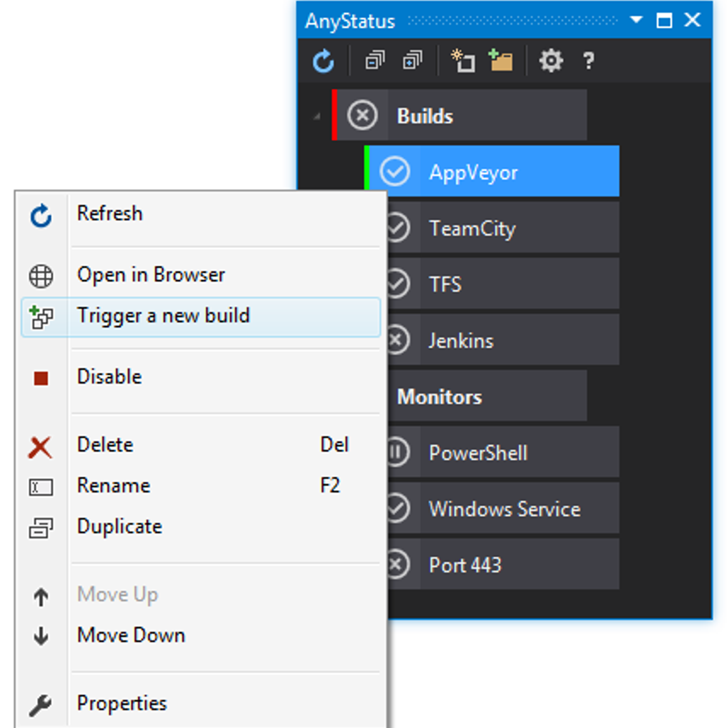The image size is (728, 728).
Task: Choose Refresh from the context menu
Action: coord(201,214)
